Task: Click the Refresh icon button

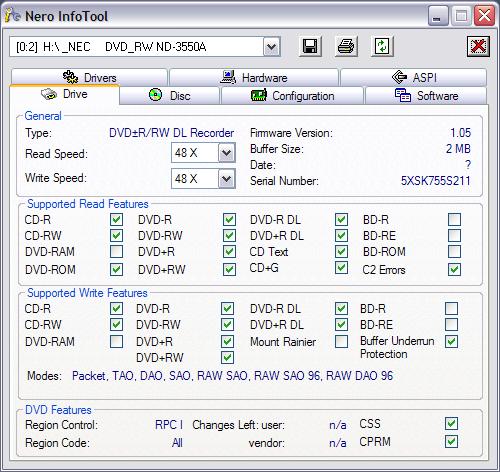Action: [382, 46]
